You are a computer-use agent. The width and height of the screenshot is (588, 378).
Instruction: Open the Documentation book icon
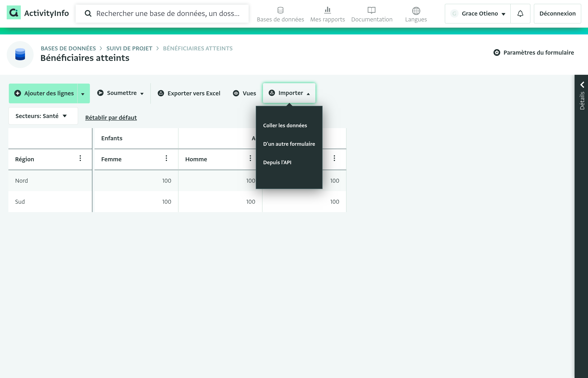(371, 10)
